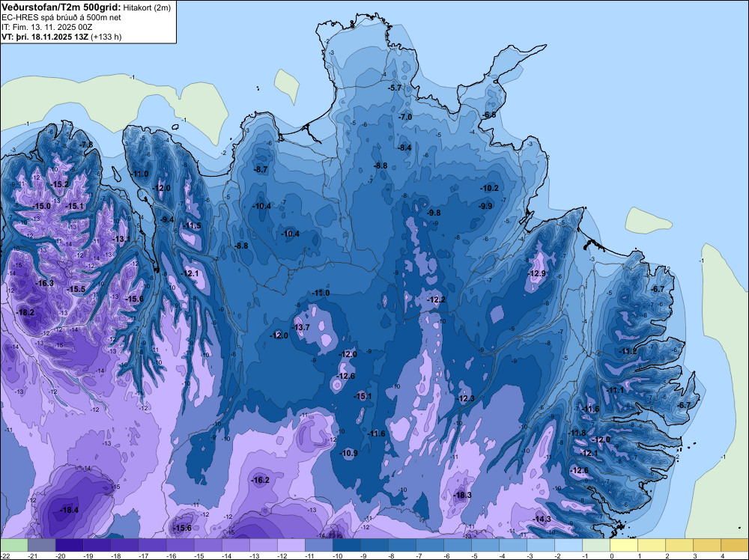Select the legend swatch labeled -22
The width and height of the screenshot is (749, 560).
coord(13,545)
